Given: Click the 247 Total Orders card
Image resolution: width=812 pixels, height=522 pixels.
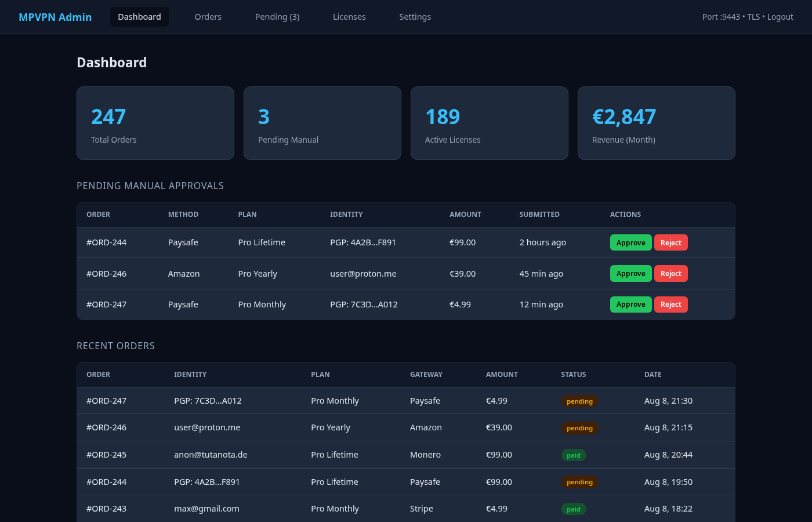Looking at the screenshot, I should [155, 123].
